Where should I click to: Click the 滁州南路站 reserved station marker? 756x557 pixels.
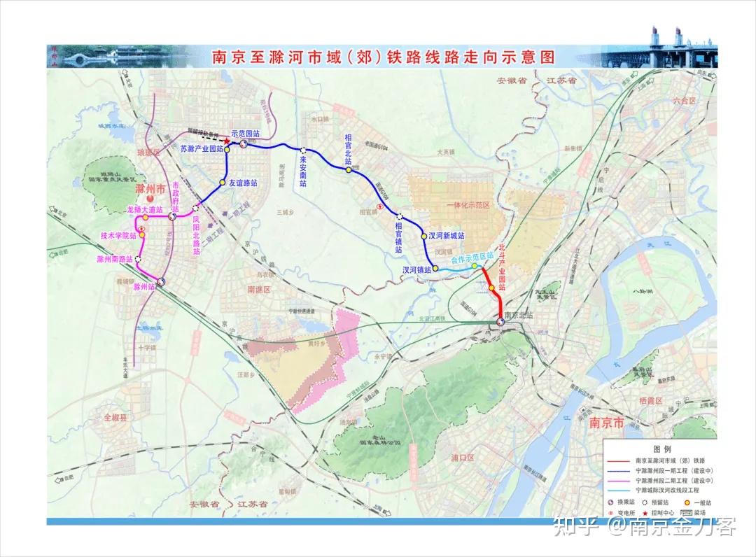pos(139,259)
